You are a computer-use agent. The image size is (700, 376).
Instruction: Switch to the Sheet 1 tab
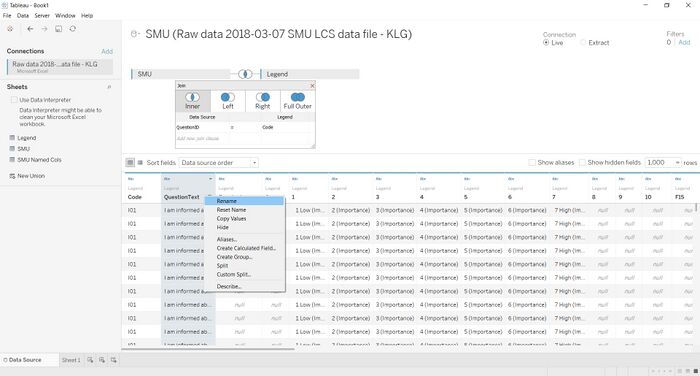71,360
